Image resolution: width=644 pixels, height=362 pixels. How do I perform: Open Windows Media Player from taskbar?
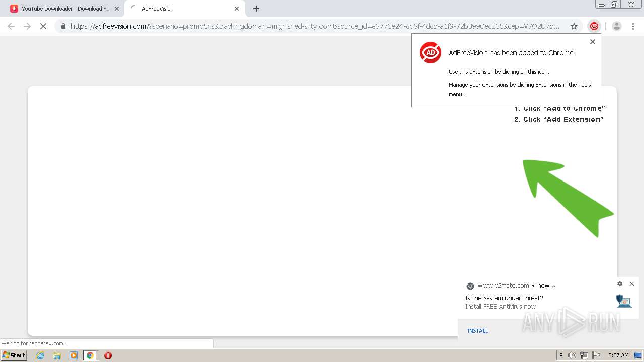pyautogui.click(x=74, y=355)
